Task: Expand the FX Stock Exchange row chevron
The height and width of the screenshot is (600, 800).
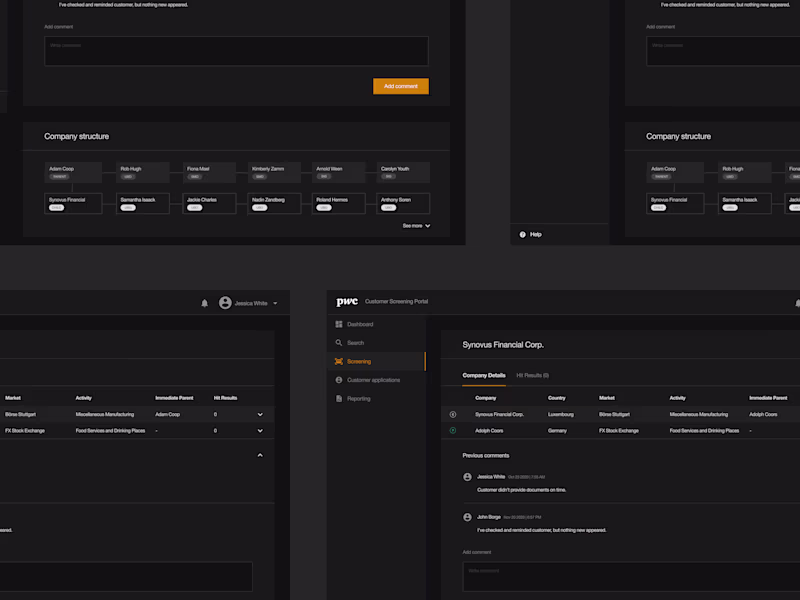Action: coord(260,431)
